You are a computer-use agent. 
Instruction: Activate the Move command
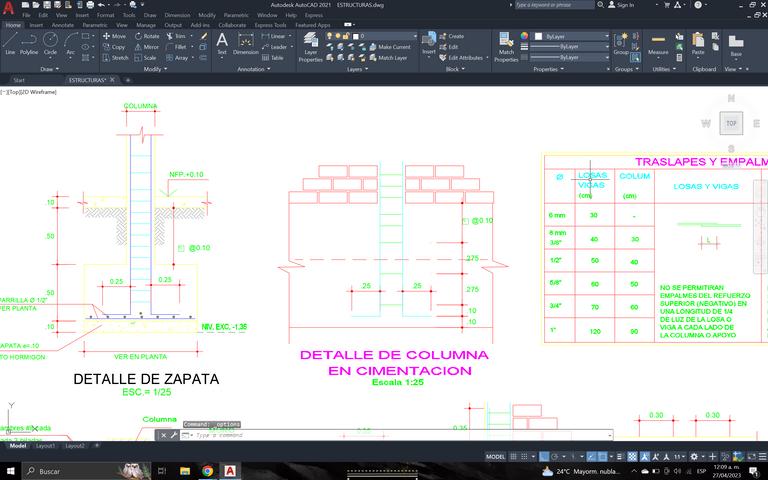coord(114,36)
